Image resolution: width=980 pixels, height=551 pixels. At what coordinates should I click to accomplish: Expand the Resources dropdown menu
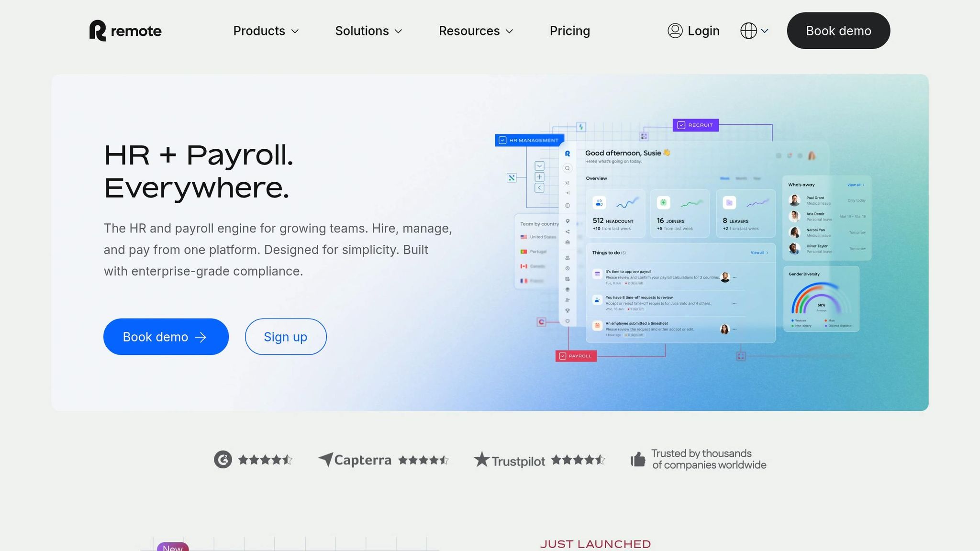tap(476, 31)
